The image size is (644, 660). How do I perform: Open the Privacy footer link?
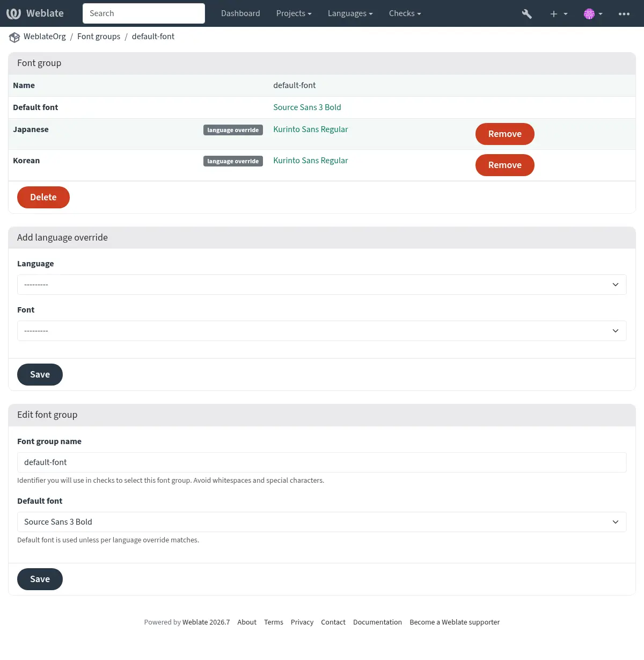coord(302,622)
